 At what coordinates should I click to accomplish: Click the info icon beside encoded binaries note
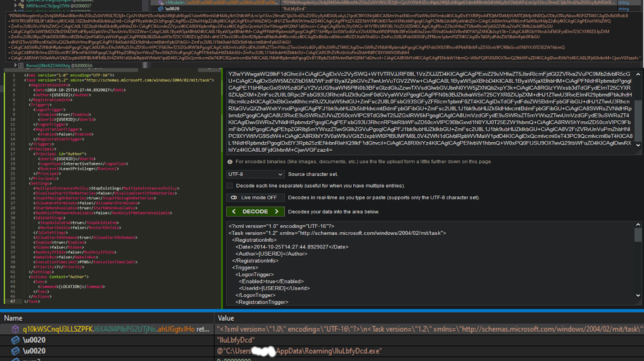(230, 162)
